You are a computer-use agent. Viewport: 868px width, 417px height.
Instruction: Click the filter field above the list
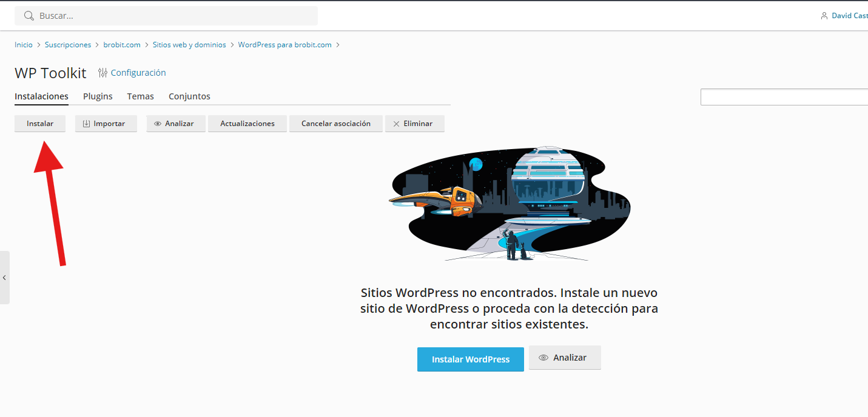click(x=784, y=97)
